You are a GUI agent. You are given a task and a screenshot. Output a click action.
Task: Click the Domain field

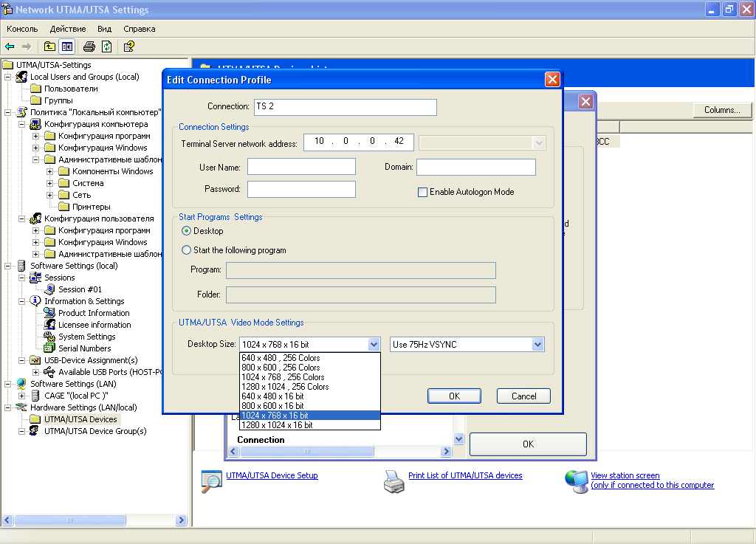click(x=476, y=168)
